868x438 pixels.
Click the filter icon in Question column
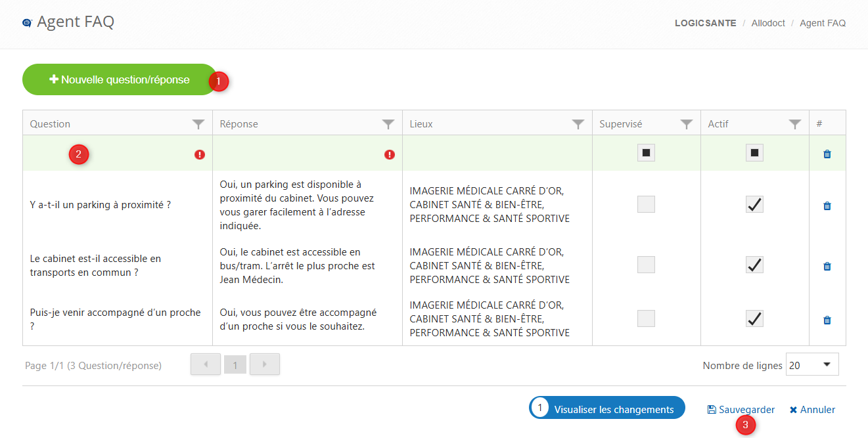(x=198, y=124)
